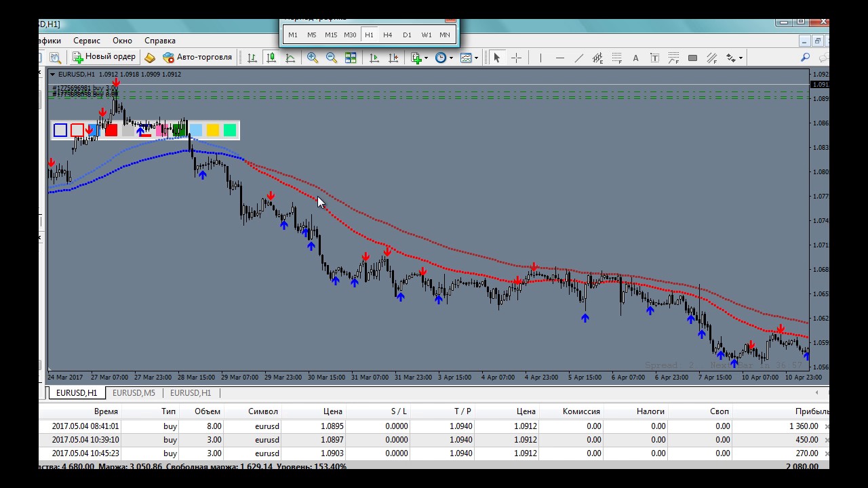Switch to the last EURUSD,H1 chart tab

coord(191,393)
